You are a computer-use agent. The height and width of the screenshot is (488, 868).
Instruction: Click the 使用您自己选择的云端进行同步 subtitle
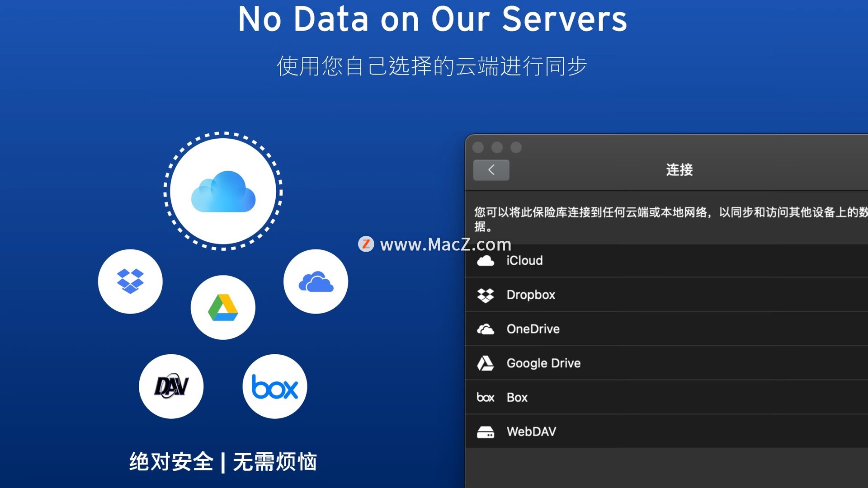tap(432, 66)
